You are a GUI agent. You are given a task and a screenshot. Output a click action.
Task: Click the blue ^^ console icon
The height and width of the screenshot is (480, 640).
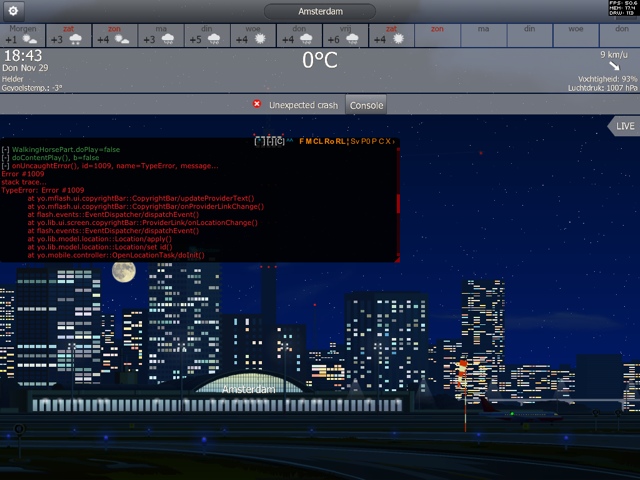(x=290, y=140)
